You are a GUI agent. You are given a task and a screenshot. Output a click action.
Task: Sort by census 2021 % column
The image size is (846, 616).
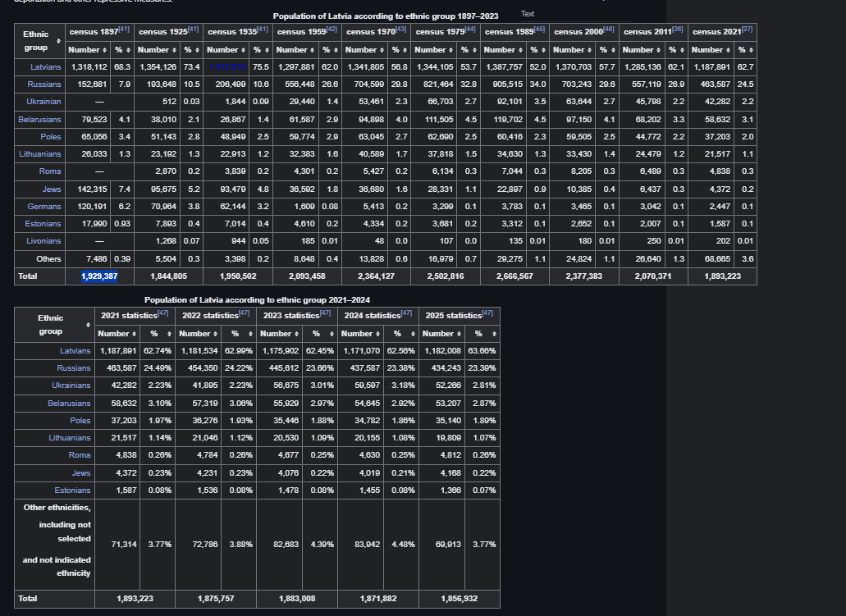pyautogui.click(x=745, y=50)
